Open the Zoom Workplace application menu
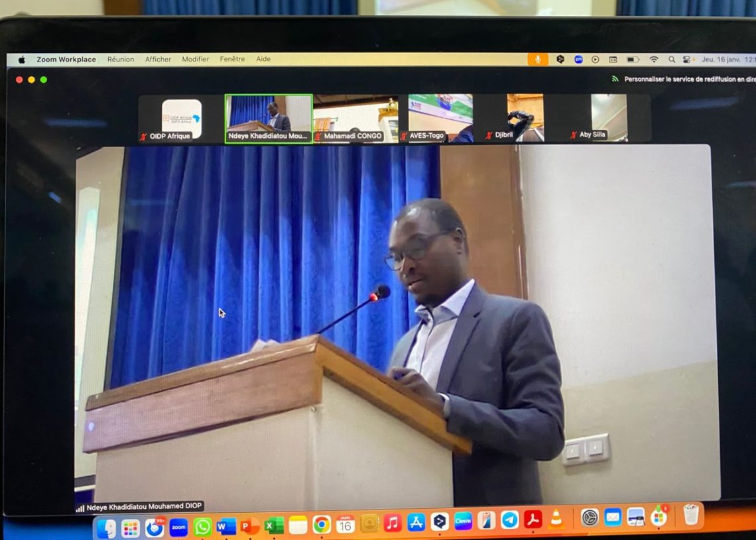 [66, 60]
